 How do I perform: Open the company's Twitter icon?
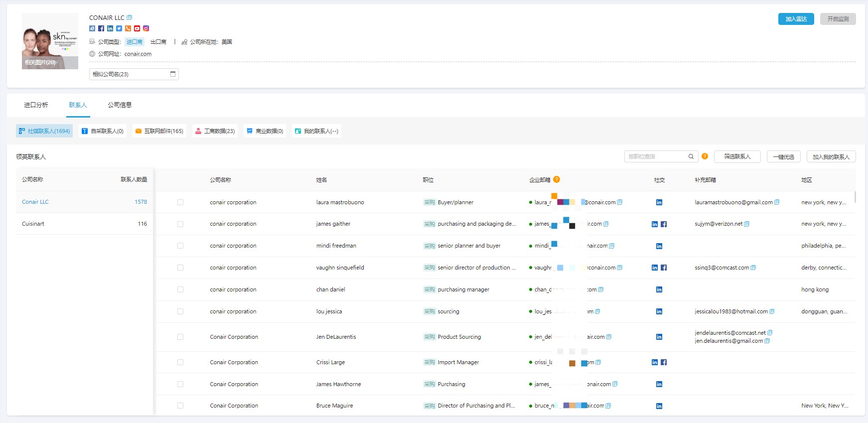[x=119, y=28]
